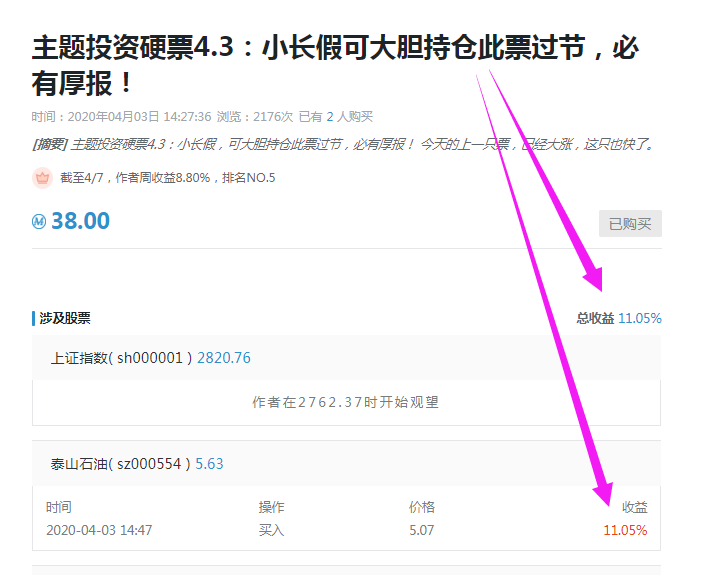This screenshot has width=723, height=575.
Task: Click the publish time 2020年04月03日 14:27:36
Action: 139,117
